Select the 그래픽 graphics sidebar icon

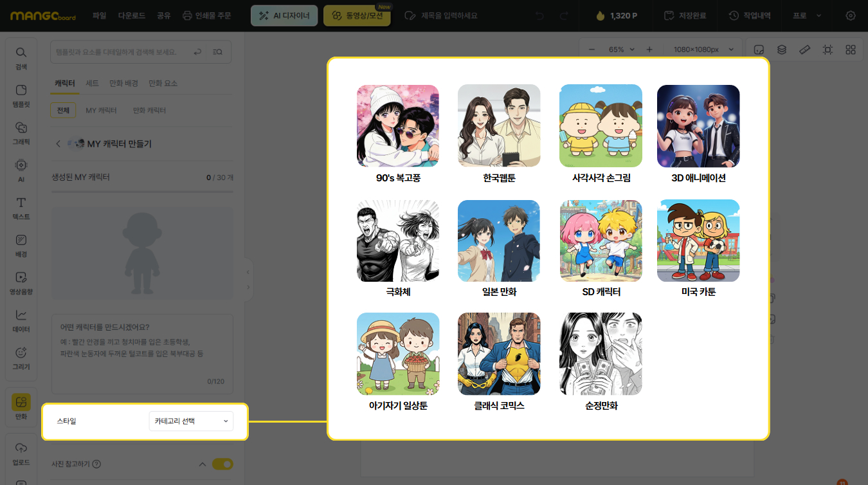point(21,132)
